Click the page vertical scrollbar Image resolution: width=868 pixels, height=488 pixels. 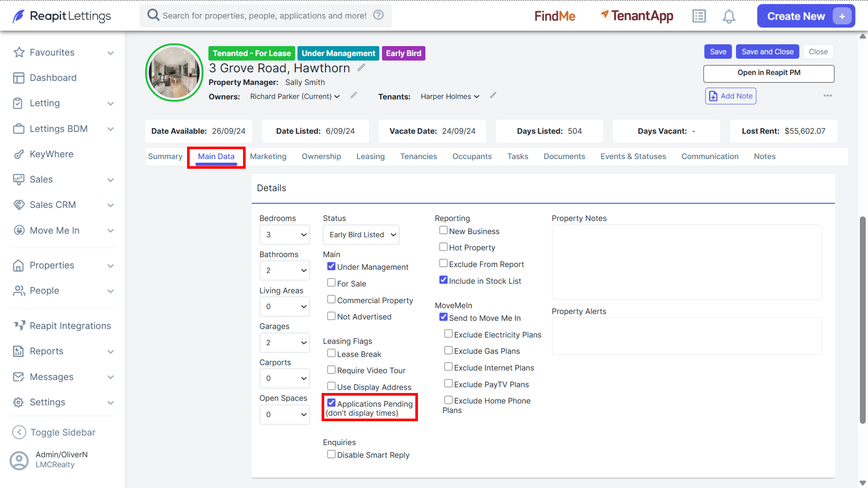click(x=863, y=320)
